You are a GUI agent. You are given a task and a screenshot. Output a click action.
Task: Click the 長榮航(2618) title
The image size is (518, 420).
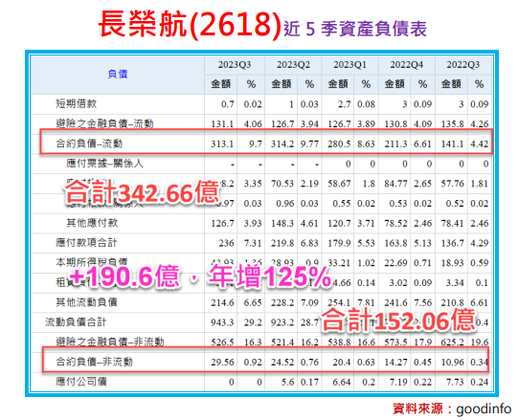(190, 25)
